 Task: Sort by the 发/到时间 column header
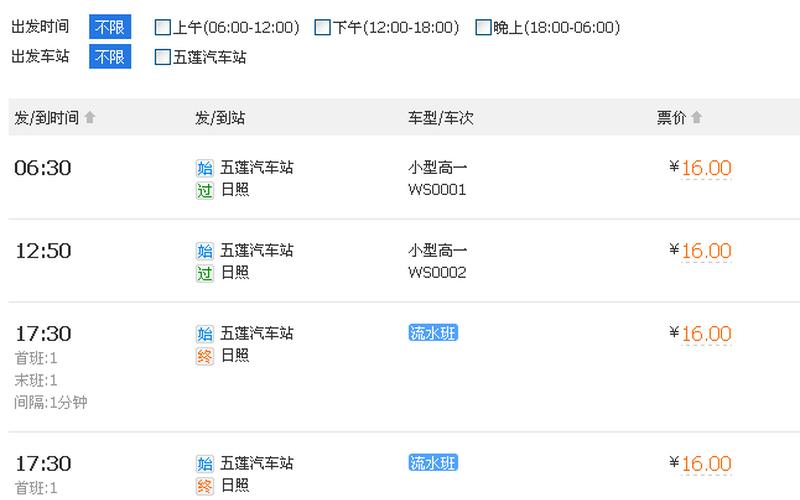[46, 118]
